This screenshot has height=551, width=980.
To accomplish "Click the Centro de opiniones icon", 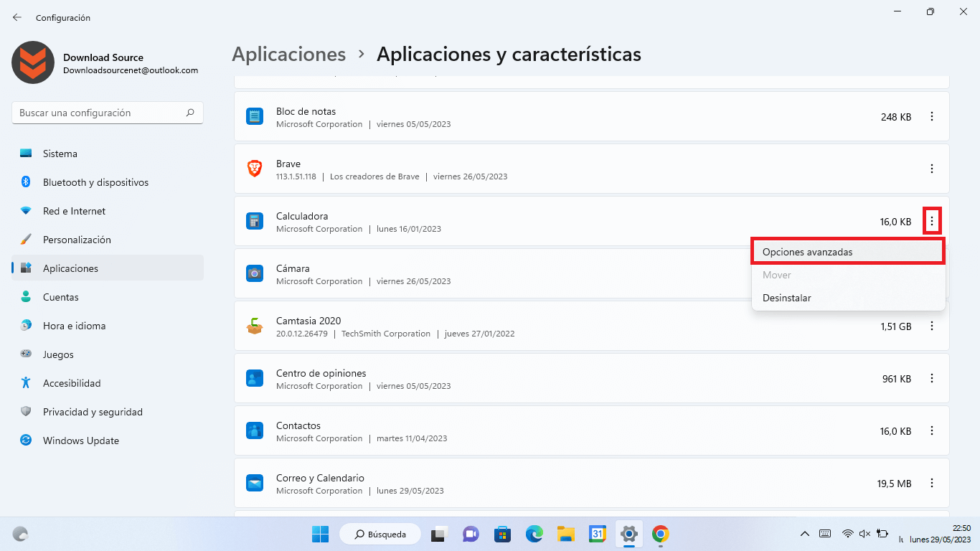I will [x=255, y=379].
